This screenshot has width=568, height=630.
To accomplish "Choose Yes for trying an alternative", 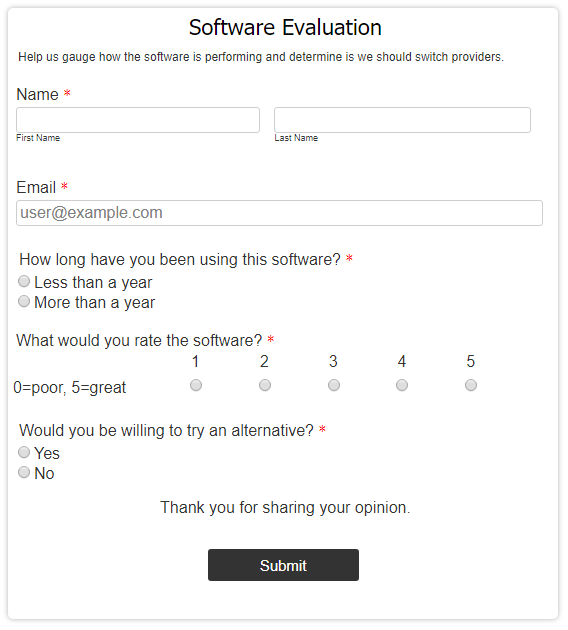I will click(24, 452).
